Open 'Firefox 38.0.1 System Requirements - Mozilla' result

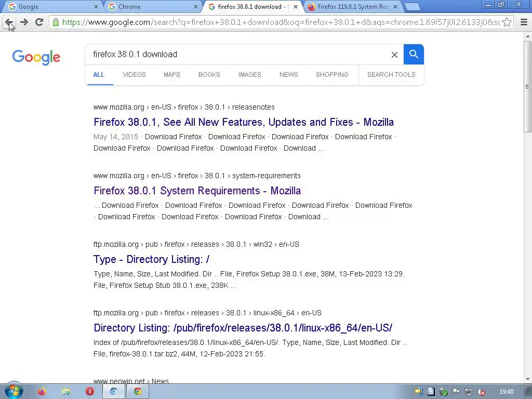(x=197, y=191)
